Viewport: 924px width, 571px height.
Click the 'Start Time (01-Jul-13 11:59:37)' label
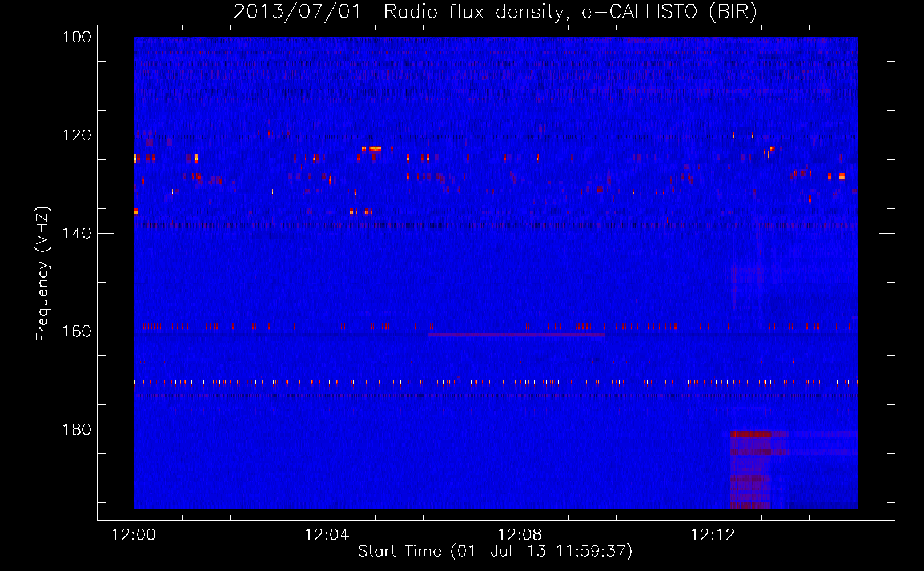tap(495, 551)
